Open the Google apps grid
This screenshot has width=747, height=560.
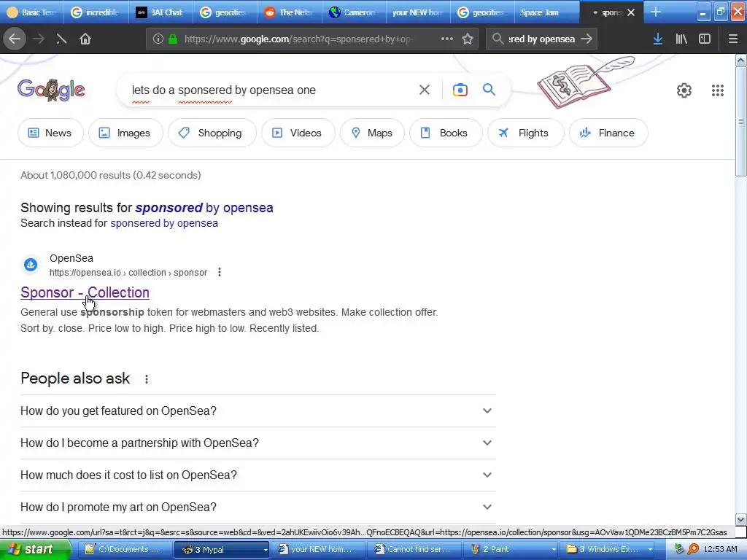(x=718, y=90)
